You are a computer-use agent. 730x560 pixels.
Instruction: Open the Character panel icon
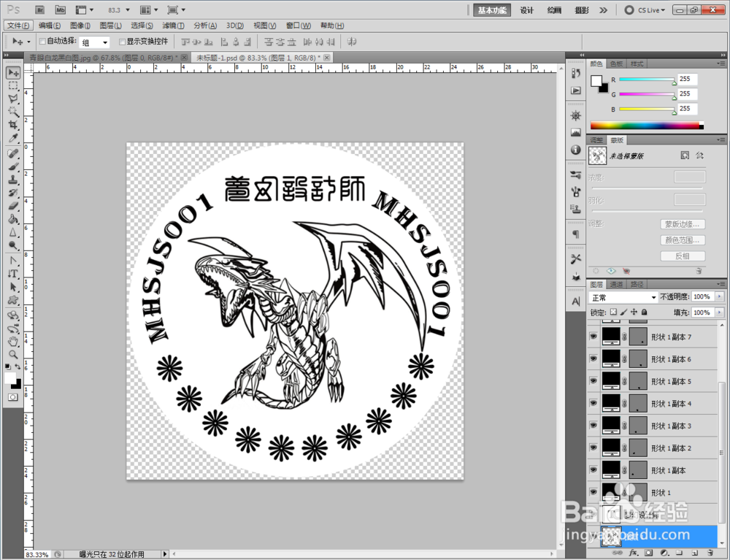pyautogui.click(x=576, y=302)
